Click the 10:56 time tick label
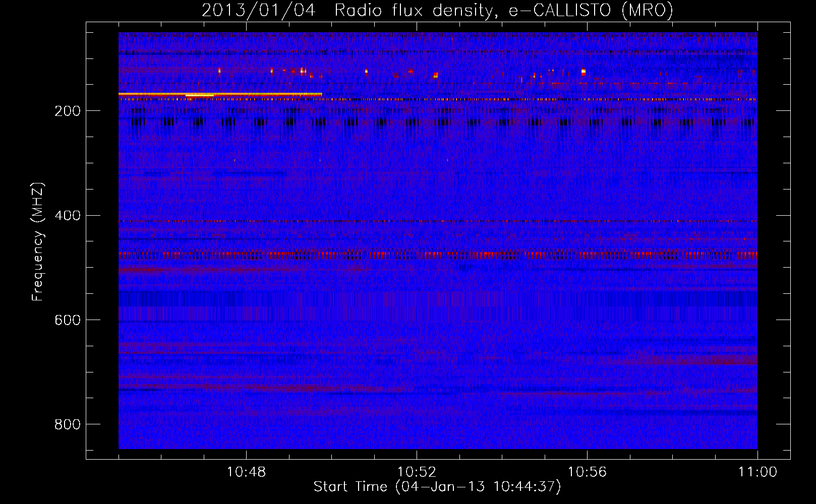The width and height of the screenshot is (816, 504). 587,472
